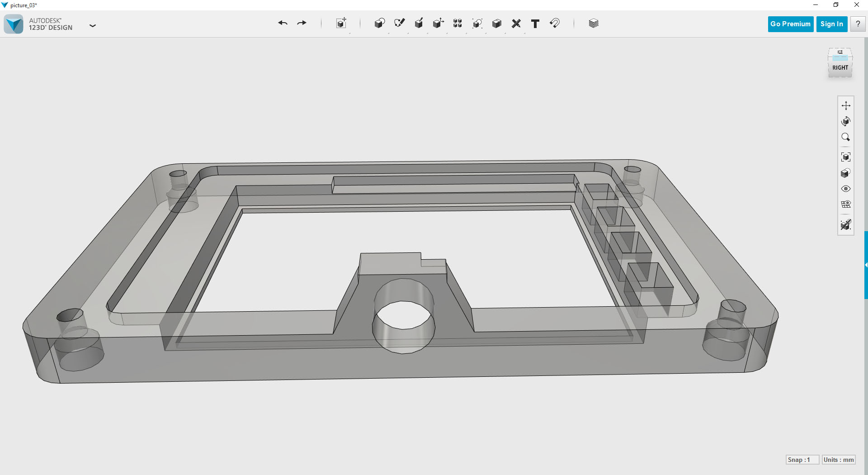The image size is (868, 475).
Task: Close the 123D Design window
Action: click(x=857, y=5)
